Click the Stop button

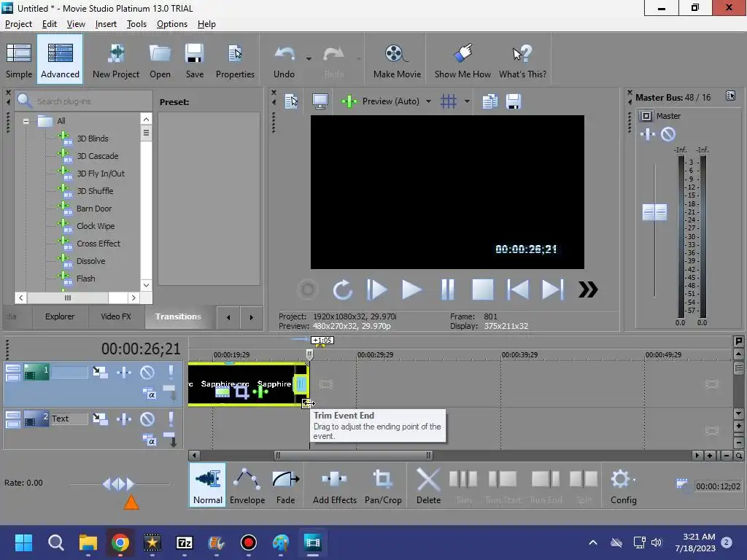click(483, 289)
